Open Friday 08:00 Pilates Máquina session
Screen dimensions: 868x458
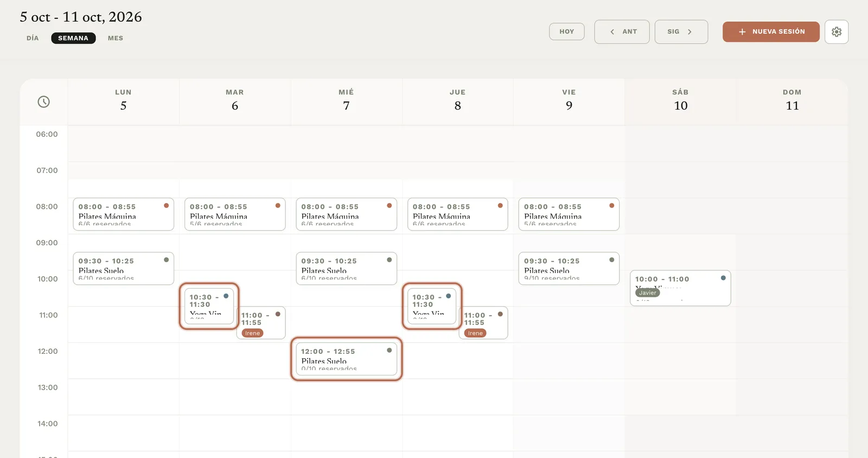(569, 214)
